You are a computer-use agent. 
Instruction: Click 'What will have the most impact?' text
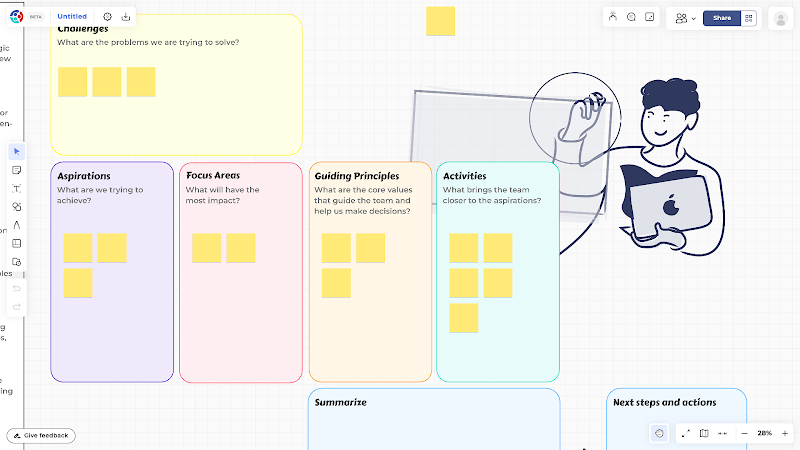(x=222, y=195)
